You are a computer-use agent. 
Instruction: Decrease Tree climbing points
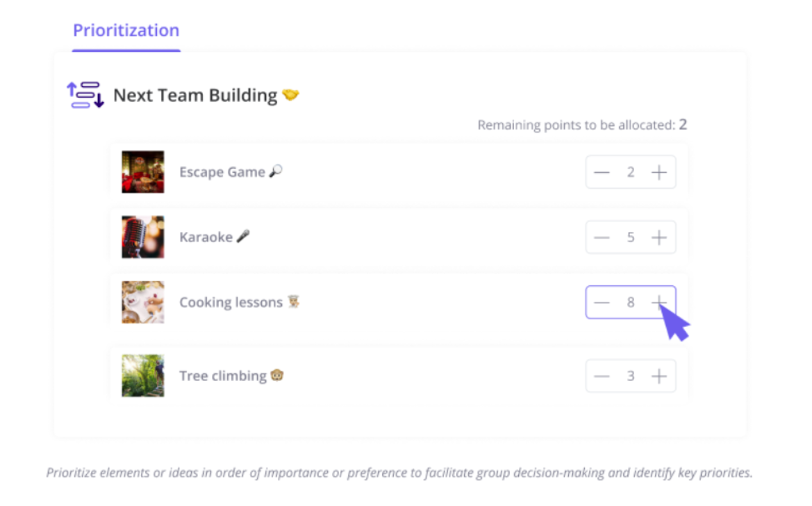pos(602,376)
